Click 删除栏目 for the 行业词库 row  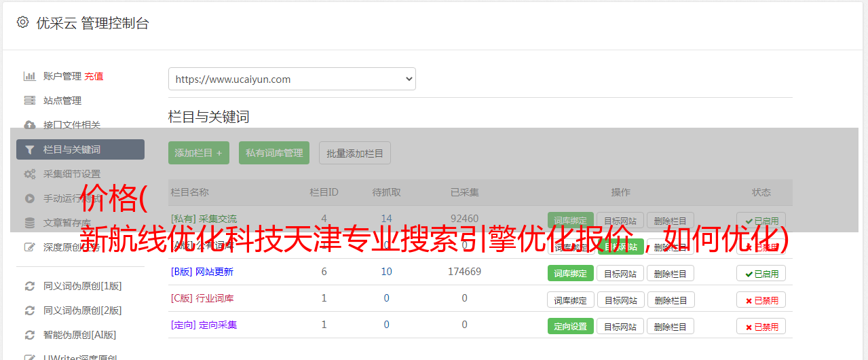click(x=671, y=300)
